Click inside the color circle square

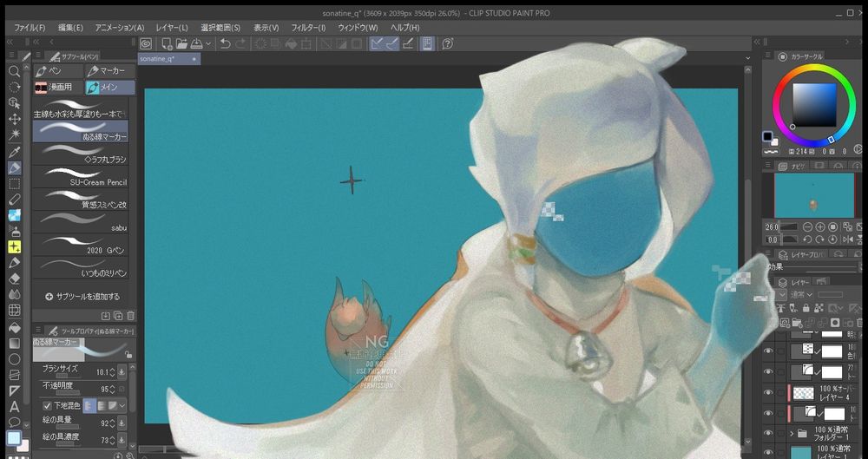tap(814, 106)
